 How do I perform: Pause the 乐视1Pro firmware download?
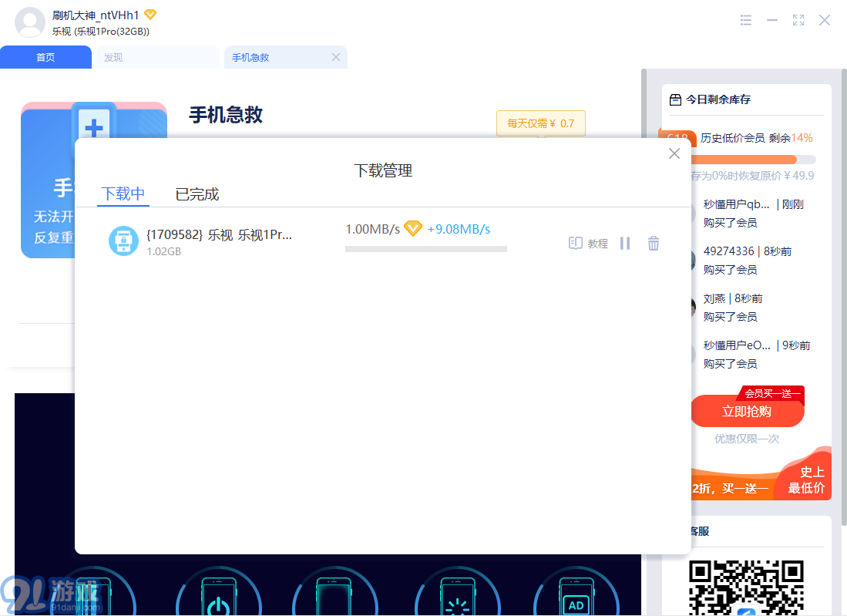625,243
